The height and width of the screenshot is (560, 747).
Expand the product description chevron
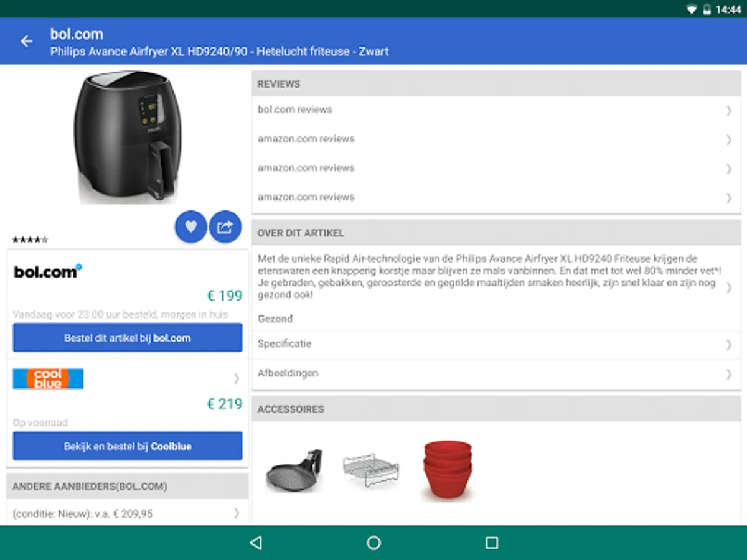pos(728,287)
